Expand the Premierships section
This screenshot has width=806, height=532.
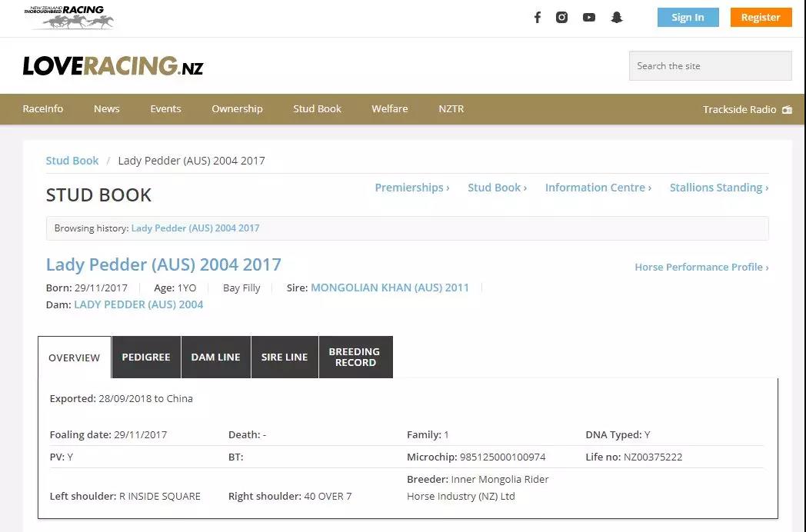411,187
